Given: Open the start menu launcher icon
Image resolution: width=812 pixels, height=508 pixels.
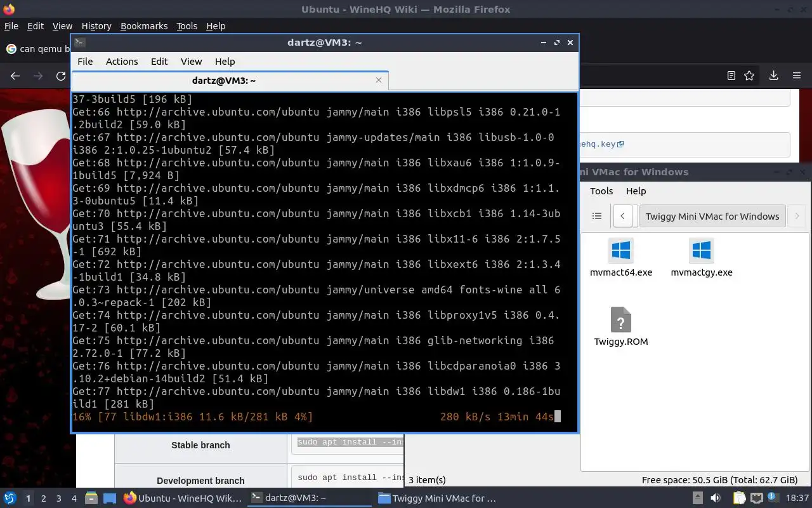Looking at the screenshot, I should pos(10,498).
